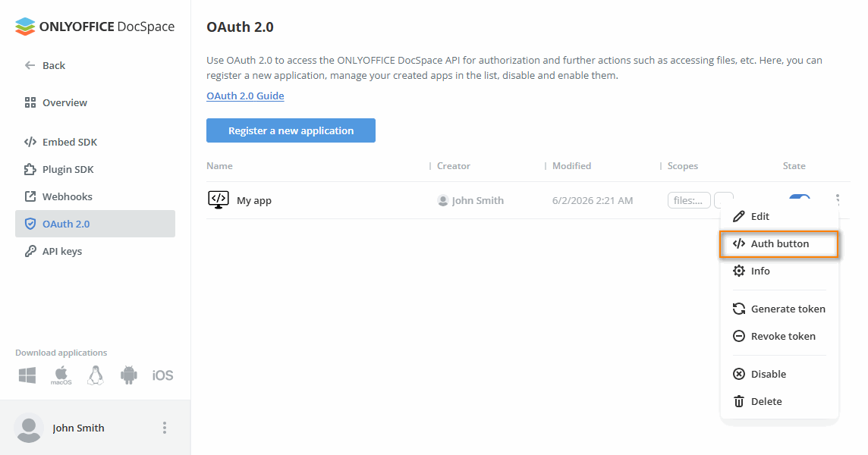868x455 pixels.
Task: Select Generate token option
Action: point(779,309)
